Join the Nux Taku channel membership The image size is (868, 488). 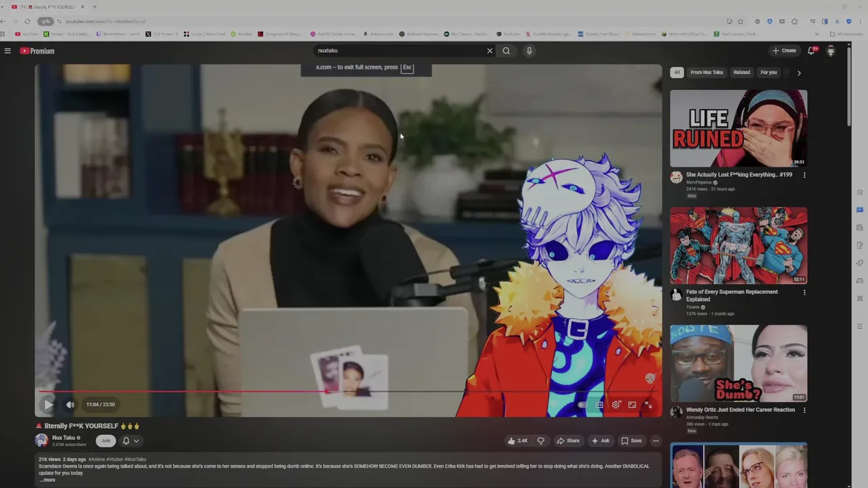point(106,441)
